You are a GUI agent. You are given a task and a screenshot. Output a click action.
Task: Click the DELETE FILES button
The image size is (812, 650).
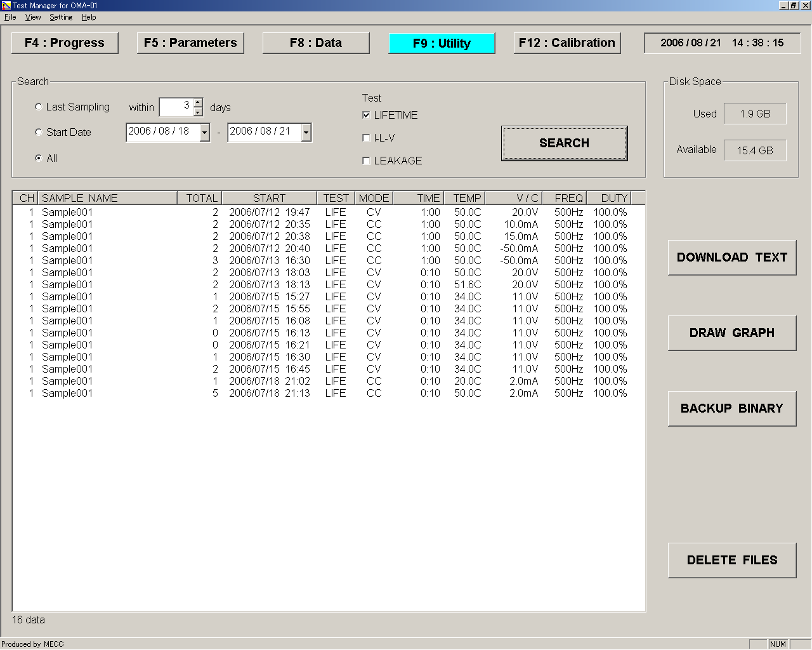click(x=732, y=560)
